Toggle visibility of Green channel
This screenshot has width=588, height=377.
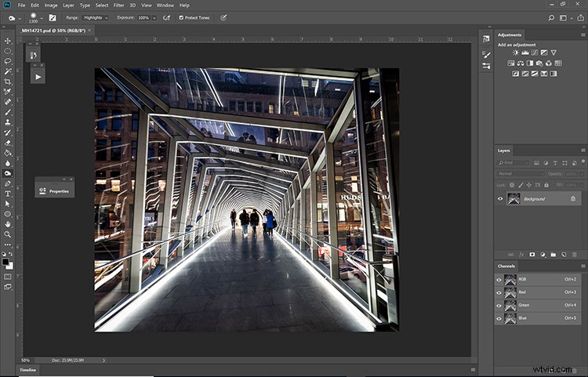tap(499, 306)
